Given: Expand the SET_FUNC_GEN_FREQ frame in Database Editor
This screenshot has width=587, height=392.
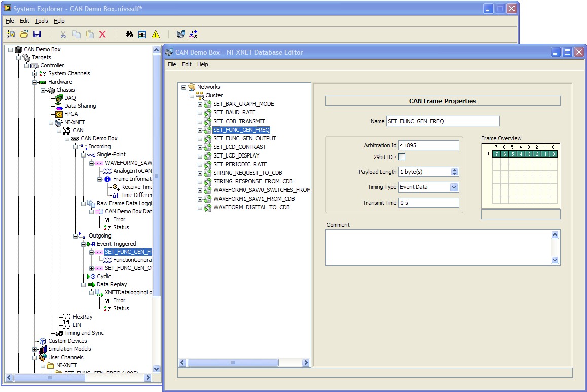Looking at the screenshot, I should click(x=200, y=130).
